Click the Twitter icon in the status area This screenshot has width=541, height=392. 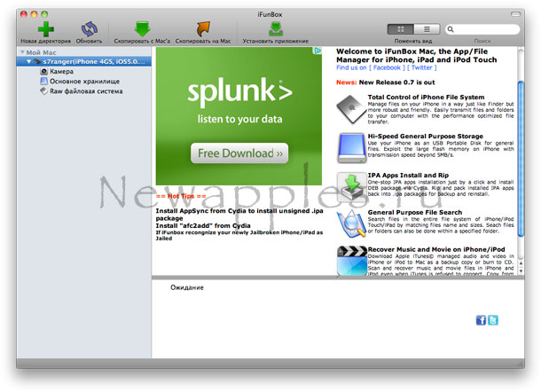pos(493,320)
